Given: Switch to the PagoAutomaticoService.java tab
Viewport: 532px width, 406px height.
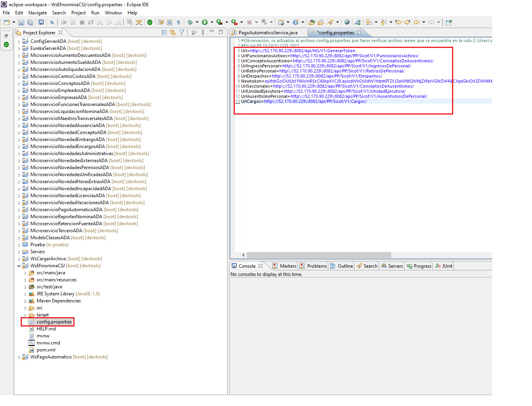Looking at the screenshot, I should pyautogui.click(x=268, y=33).
